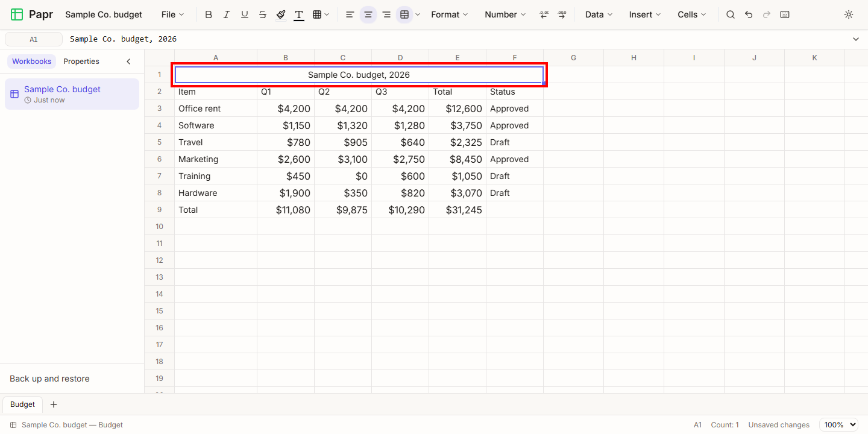This screenshot has width=868, height=434.
Task: Align text right
Action: tap(386, 14)
